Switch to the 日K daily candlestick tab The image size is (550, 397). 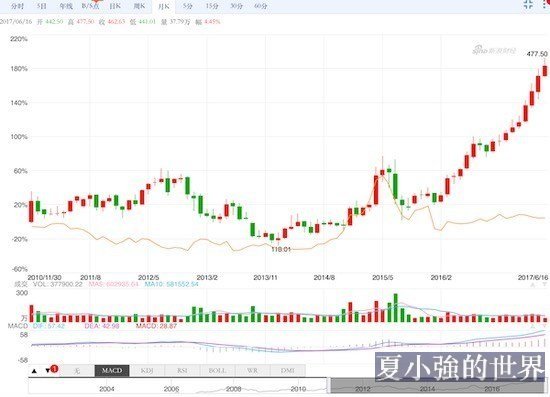(115, 6)
